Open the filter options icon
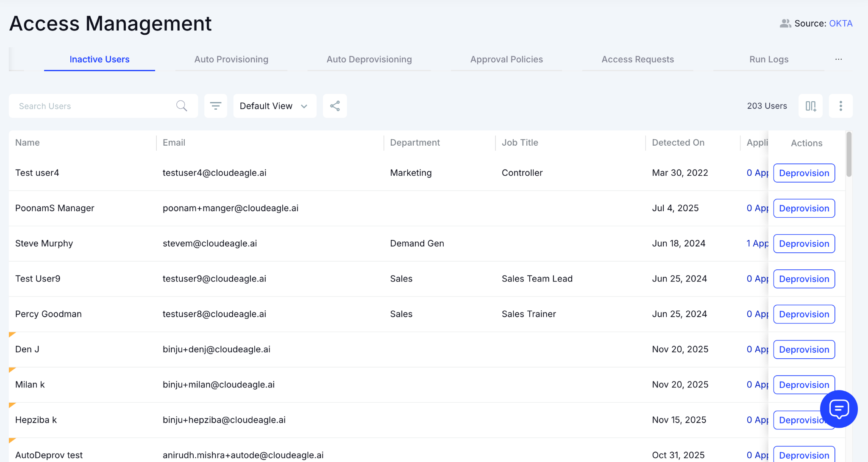The image size is (868, 462). pyautogui.click(x=216, y=106)
